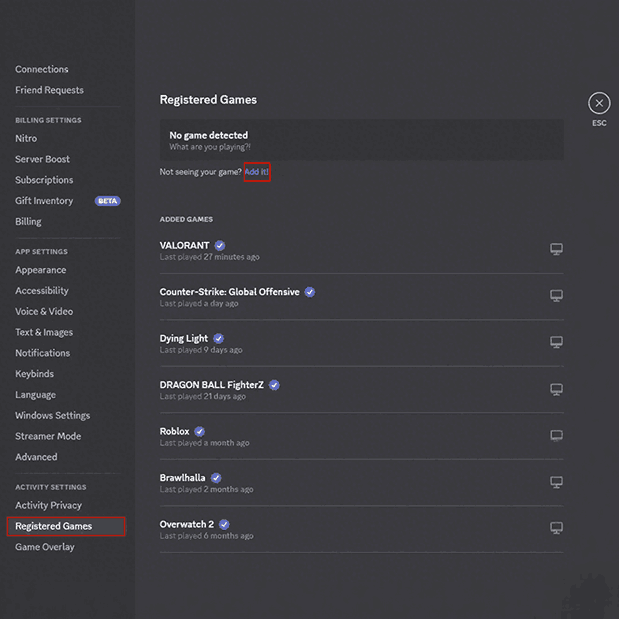Click the 'Add it!' link
The height and width of the screenshot is (619, 619).
[x=257, y=172]
